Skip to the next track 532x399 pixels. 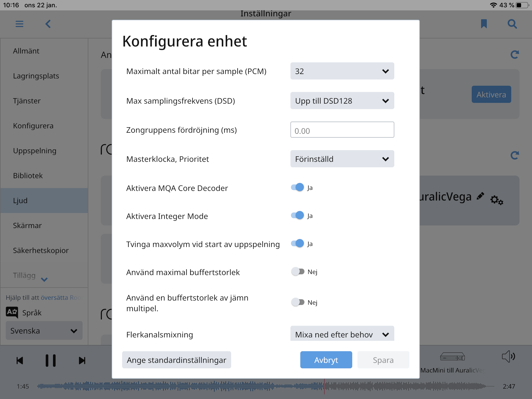coord(82,361)
